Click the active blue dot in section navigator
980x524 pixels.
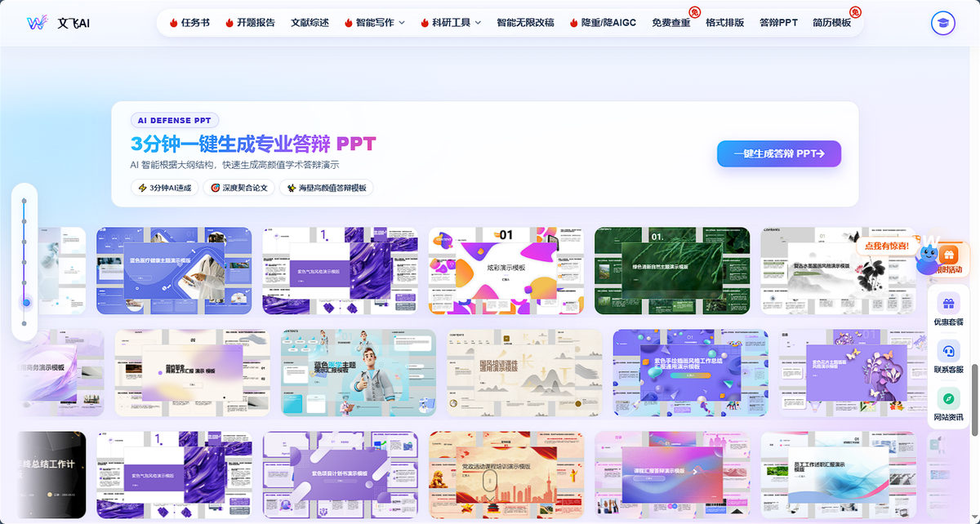(26, 302)
